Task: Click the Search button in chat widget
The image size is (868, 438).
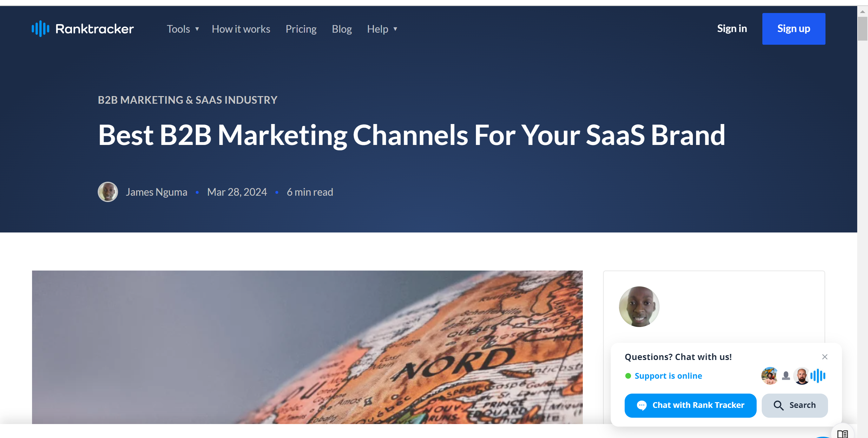Action: click(x=794, y=405)
